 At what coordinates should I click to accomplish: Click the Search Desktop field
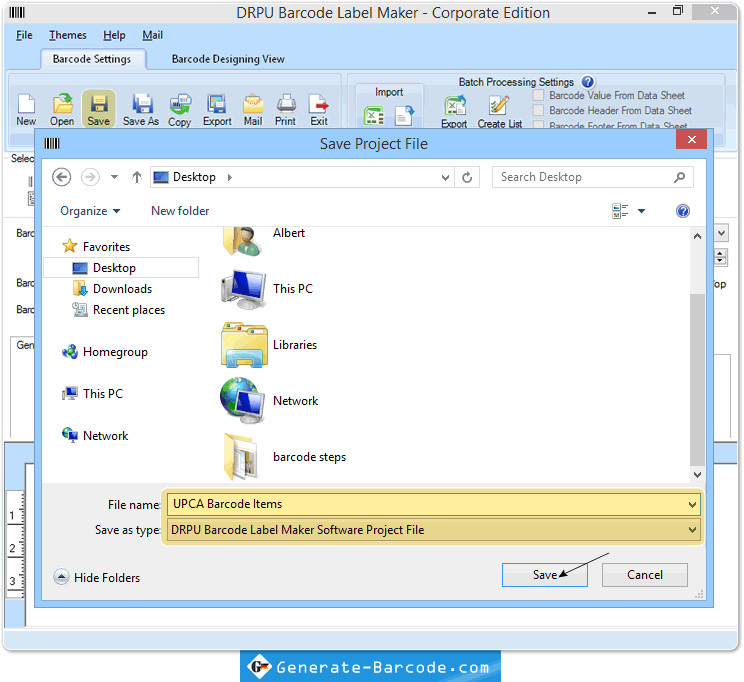593,178
